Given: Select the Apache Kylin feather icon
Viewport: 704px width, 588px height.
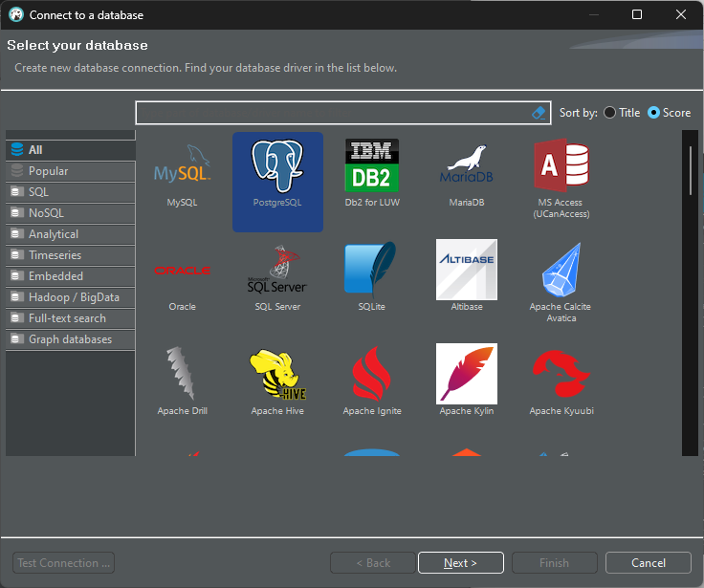Looking at the screenshot, I should click(x=467, y=374).
